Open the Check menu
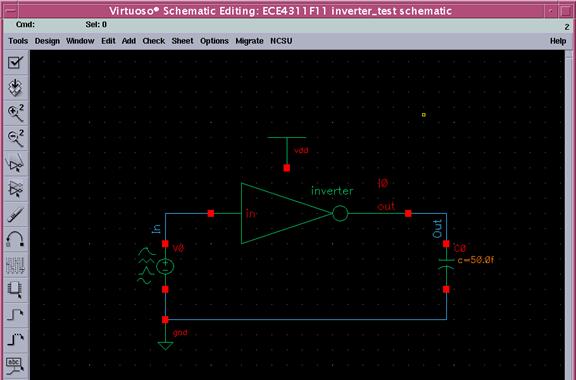 tap(154, 41)
